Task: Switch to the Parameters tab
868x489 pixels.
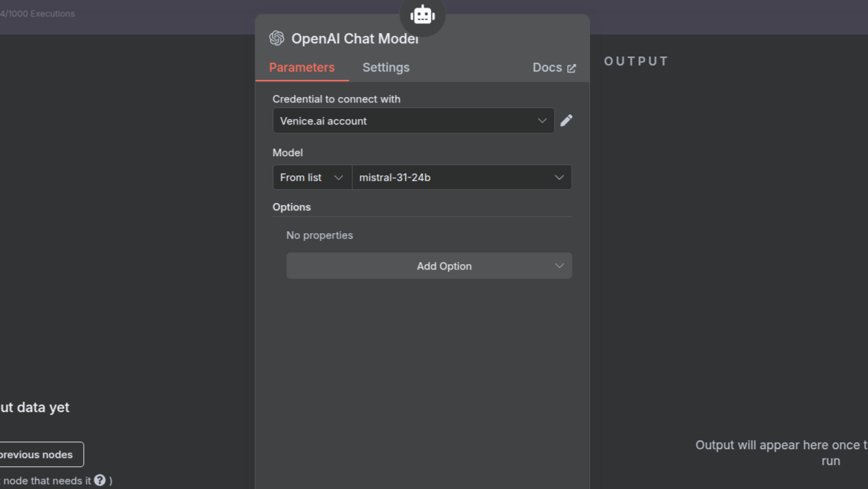Action: (301, 67)
